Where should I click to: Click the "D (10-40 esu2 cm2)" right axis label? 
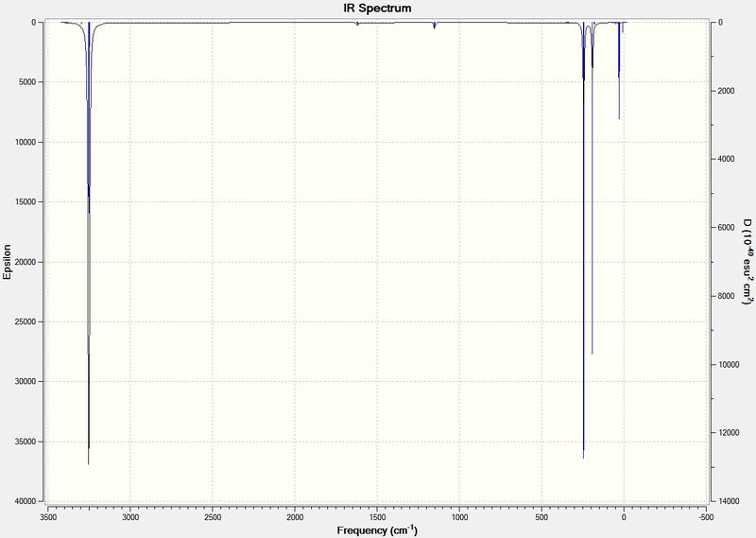click(747, 262)
